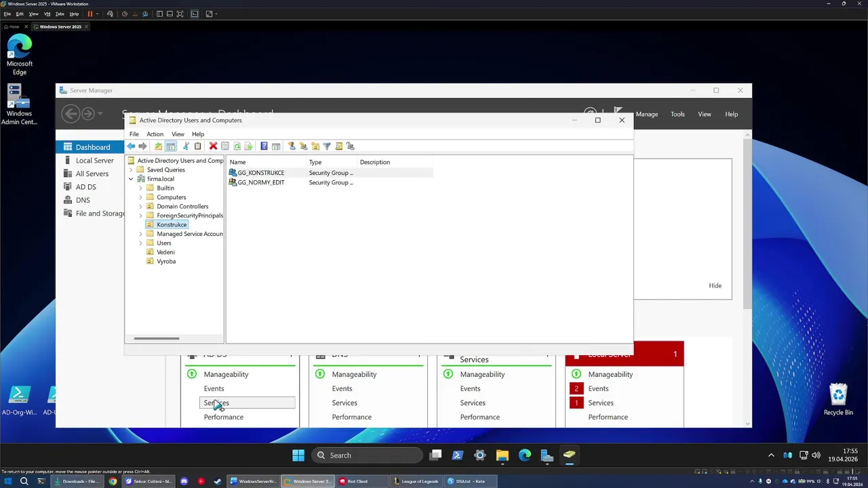Select All Servers in Server Manager sidebar
Viewport: 868px width, 488px height.
(92, 174)
